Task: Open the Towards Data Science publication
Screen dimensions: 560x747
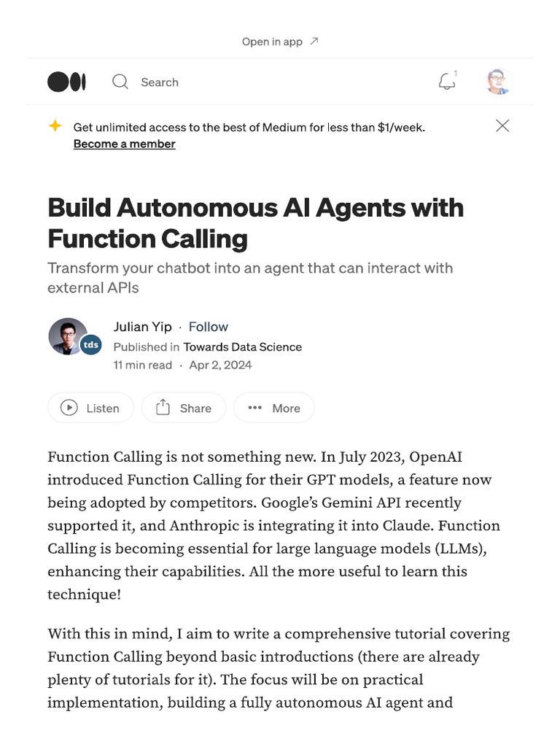Action: 242,347
